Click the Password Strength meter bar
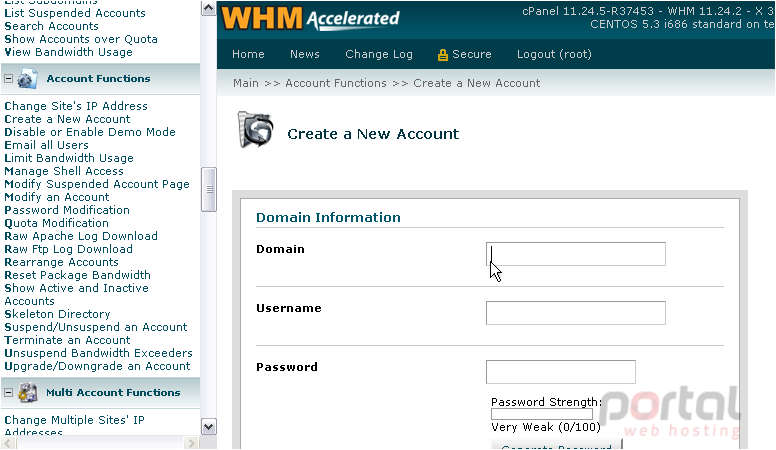776x450 pixels. (541, 414)
